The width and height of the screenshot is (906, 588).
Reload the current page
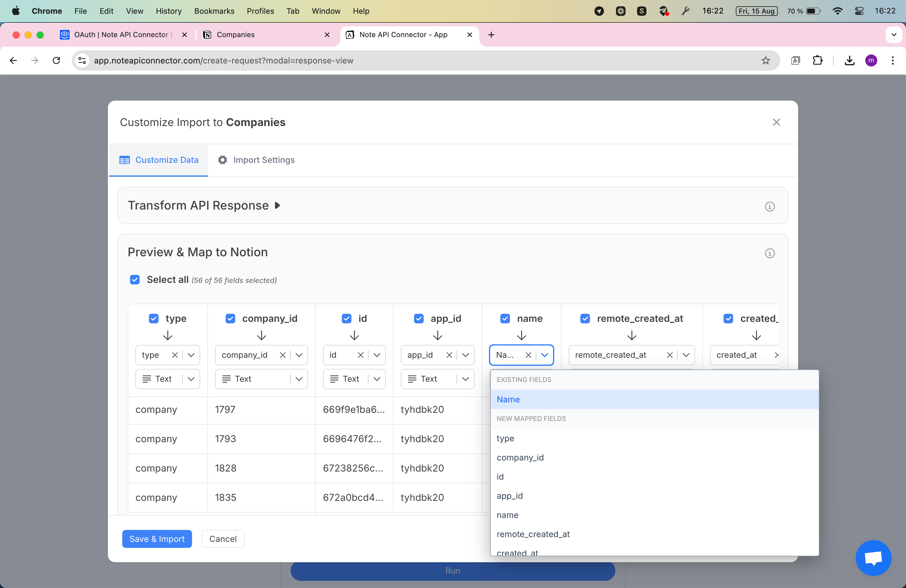(56, 60)
